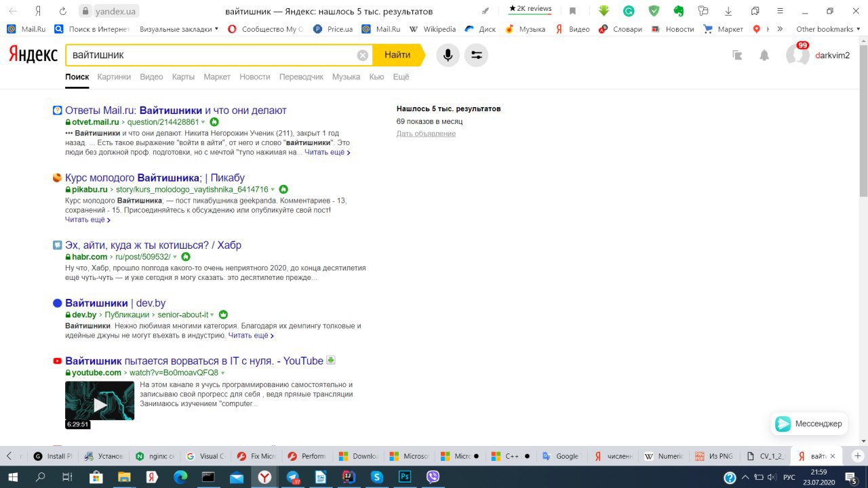Viewport: 868px width, 488px height.
Task: Open Photoshop from the taskbar
Action: tap(405, 477)
